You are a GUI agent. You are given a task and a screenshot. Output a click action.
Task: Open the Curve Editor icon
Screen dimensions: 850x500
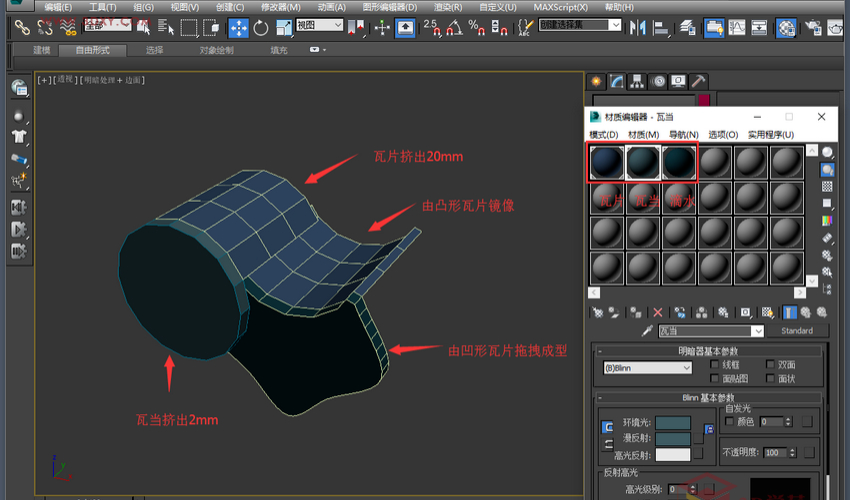click(737, 27)
